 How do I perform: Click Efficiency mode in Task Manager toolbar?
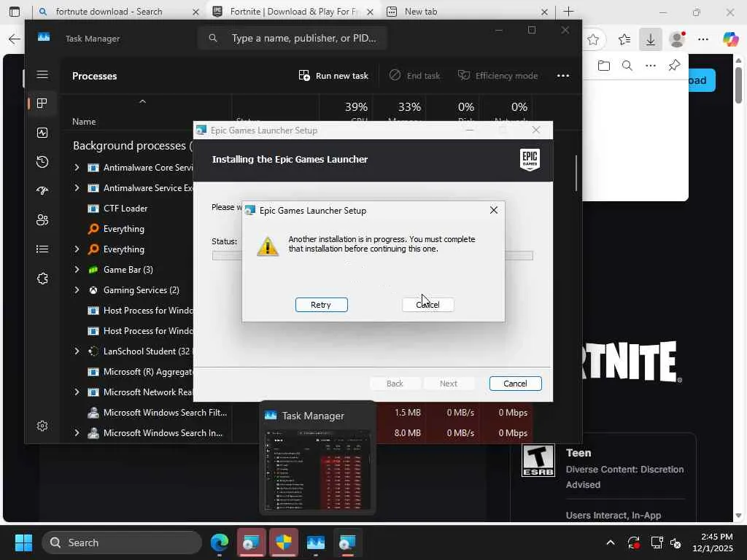point(498,76)
